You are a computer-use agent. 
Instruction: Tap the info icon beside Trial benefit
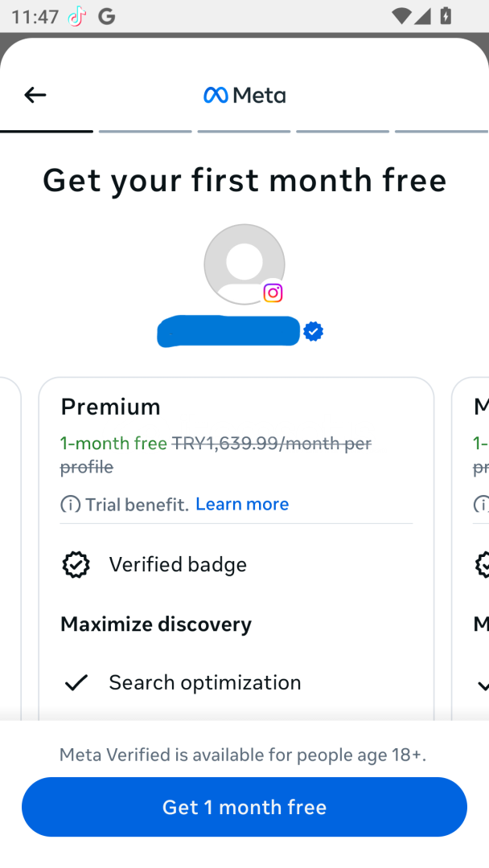(71, 505)
